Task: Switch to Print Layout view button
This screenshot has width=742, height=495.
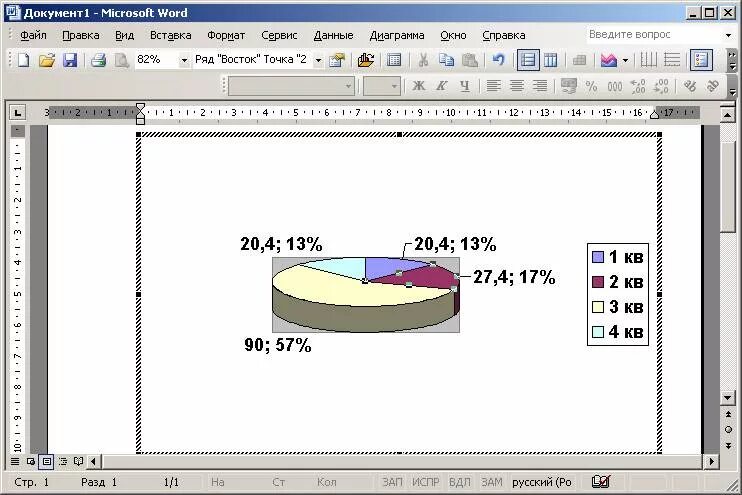Action: (46, 461)
